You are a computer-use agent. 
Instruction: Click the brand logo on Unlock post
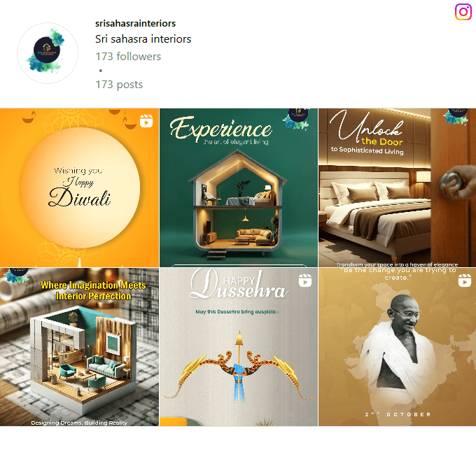pos(456,116)
